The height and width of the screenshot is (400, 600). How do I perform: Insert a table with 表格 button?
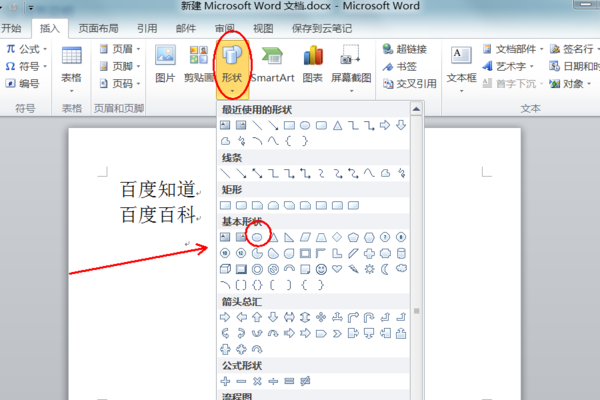(x=72, y=70)
